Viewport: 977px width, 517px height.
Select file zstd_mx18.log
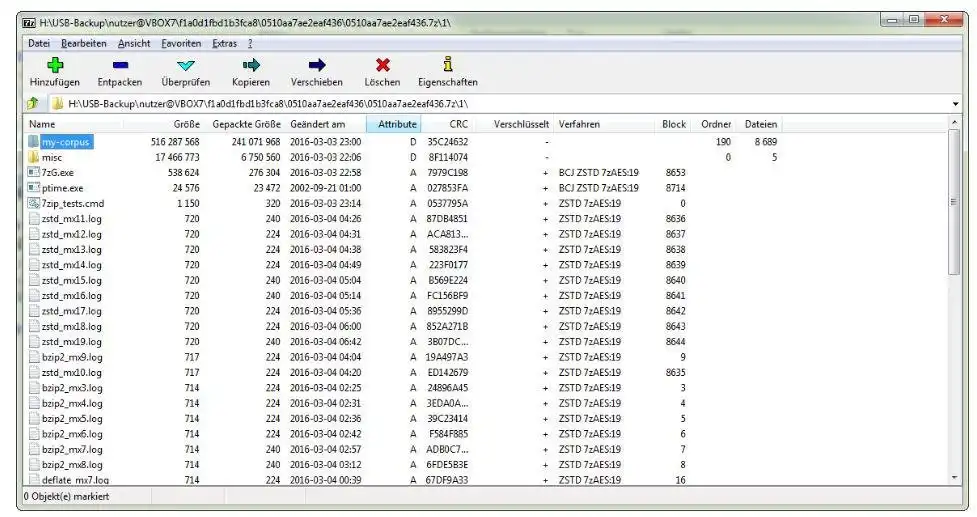72,326
